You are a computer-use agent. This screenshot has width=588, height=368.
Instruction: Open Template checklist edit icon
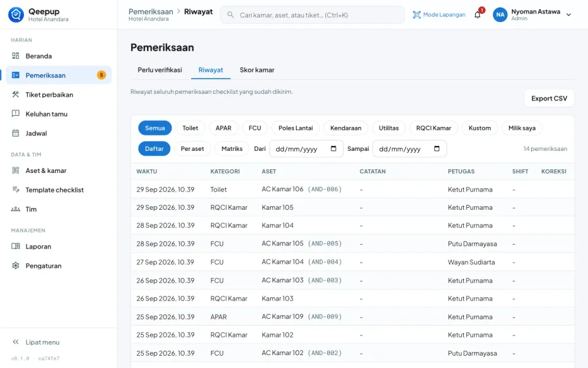click(x=15, y=190)
